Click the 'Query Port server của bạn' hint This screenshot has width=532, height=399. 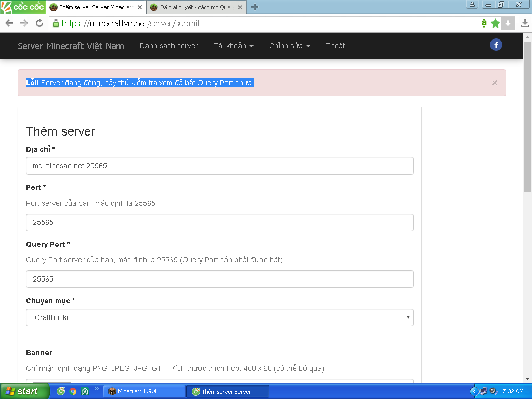pos(154,260)
